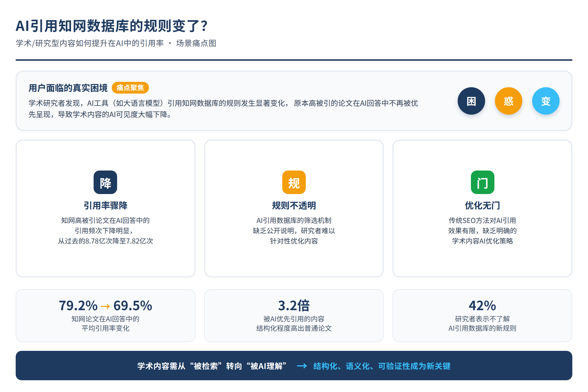Click the 优化无门 card heading
This screenshot has height=392, width=588.
tap(482, 206)
